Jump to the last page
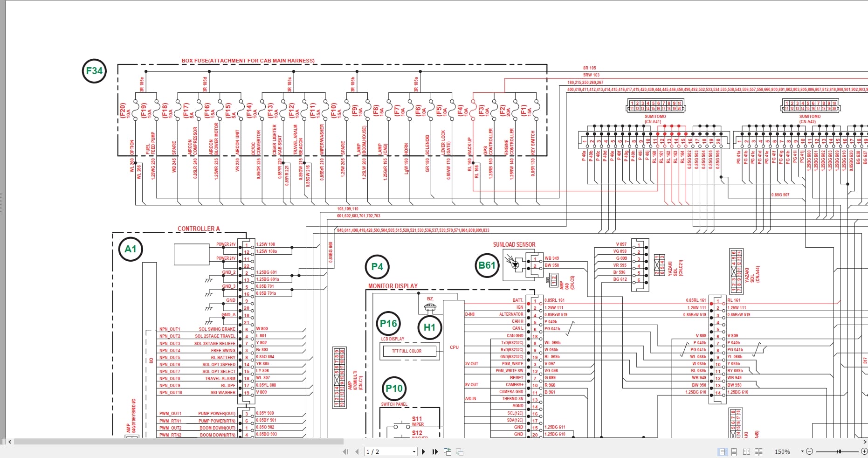868x458 pixels. point(434,451)
